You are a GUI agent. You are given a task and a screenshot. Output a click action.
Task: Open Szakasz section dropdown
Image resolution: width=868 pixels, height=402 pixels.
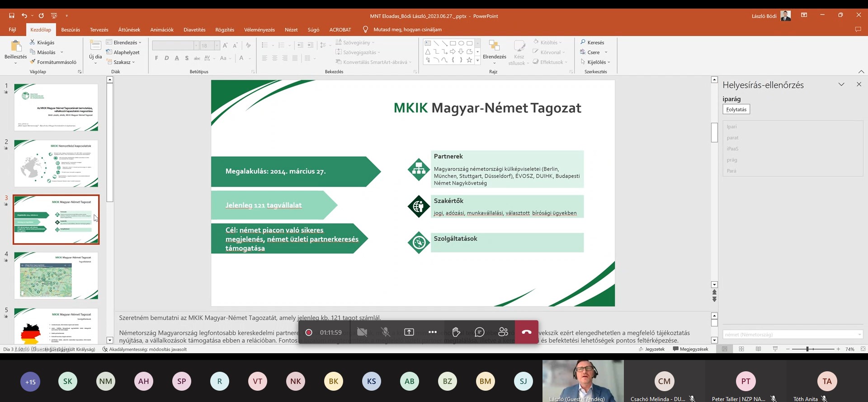click(x=121, y=62)
